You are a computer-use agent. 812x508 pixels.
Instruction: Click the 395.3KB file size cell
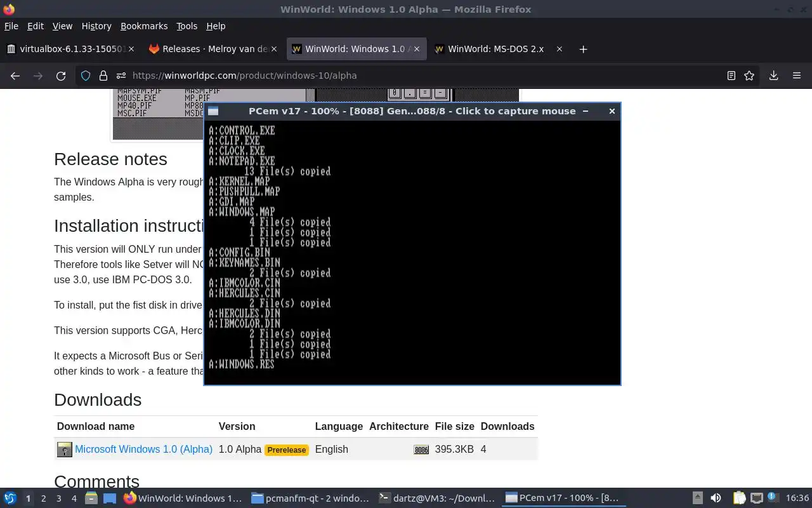pyautogui.click(x=454, y=449)
